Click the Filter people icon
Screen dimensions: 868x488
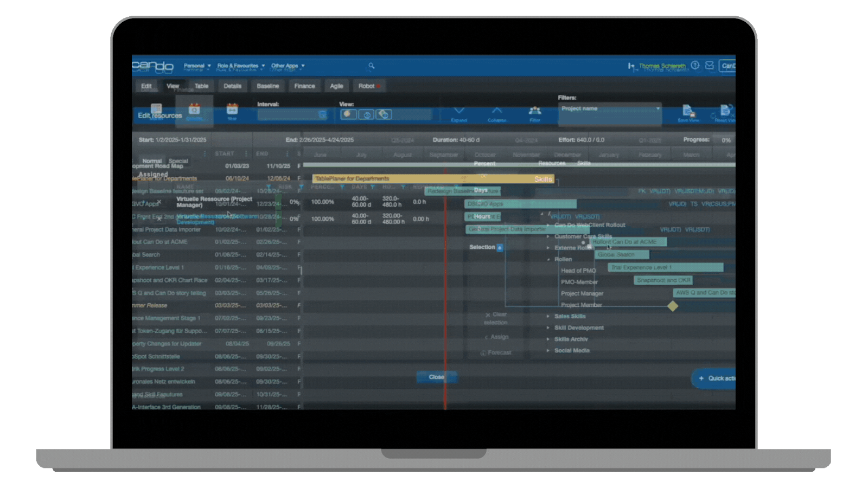(535, 113)
